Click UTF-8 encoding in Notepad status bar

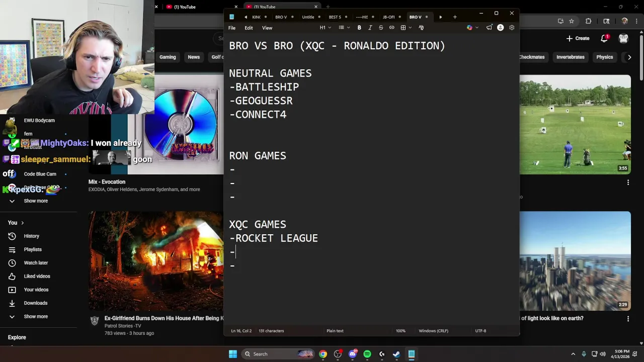coord(480,331)
